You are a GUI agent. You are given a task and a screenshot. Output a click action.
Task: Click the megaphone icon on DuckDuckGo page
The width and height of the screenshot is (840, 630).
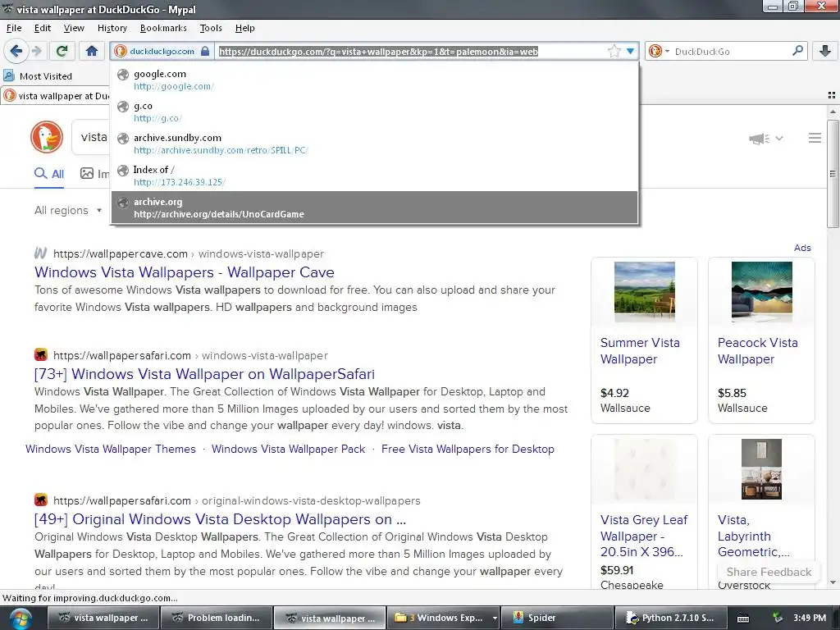[759, 139]
